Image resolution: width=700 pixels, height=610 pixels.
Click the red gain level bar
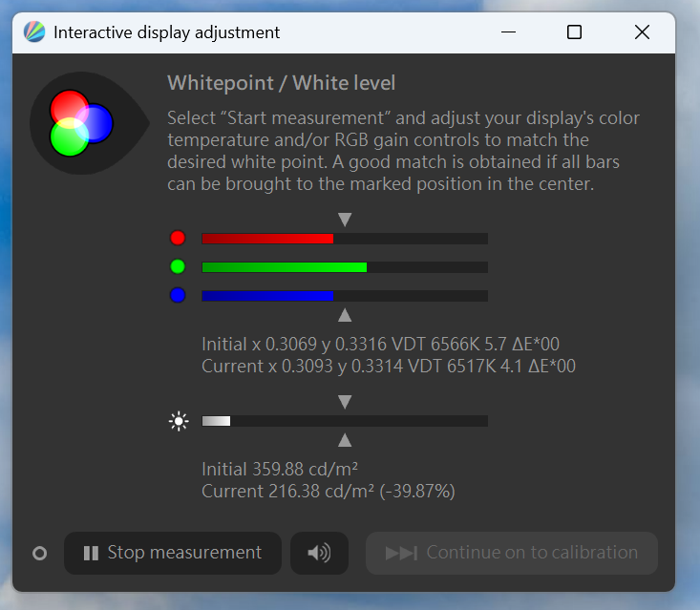coord(345,239)
